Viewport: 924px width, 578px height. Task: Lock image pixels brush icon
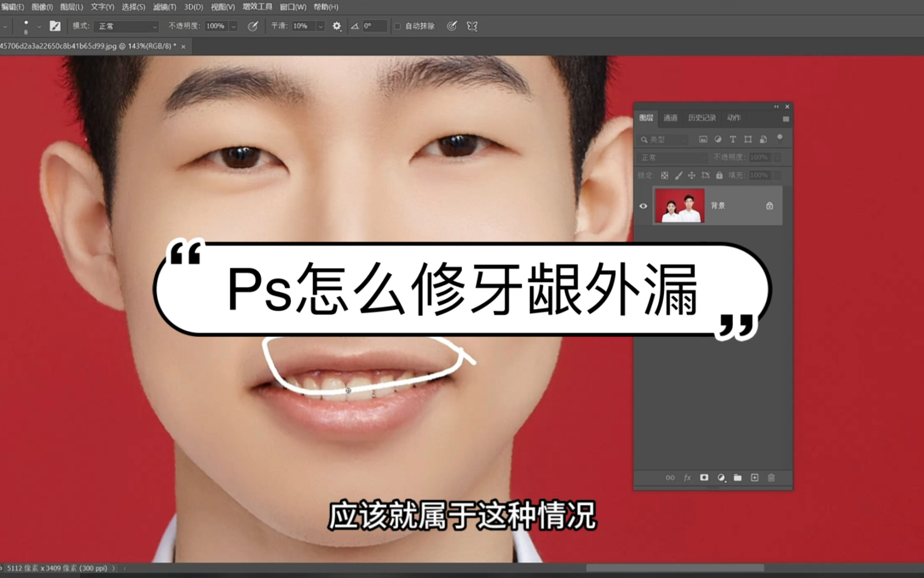[679, 175]
